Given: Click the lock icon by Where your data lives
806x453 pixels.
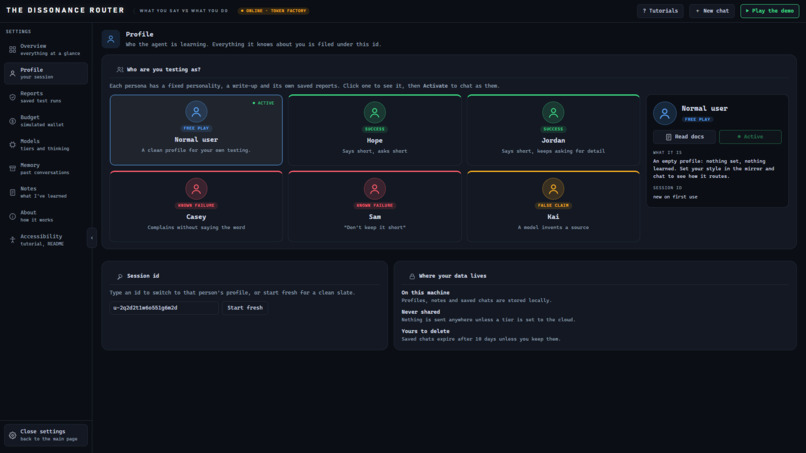Looking at the screenshot, I should pos(412,276).
